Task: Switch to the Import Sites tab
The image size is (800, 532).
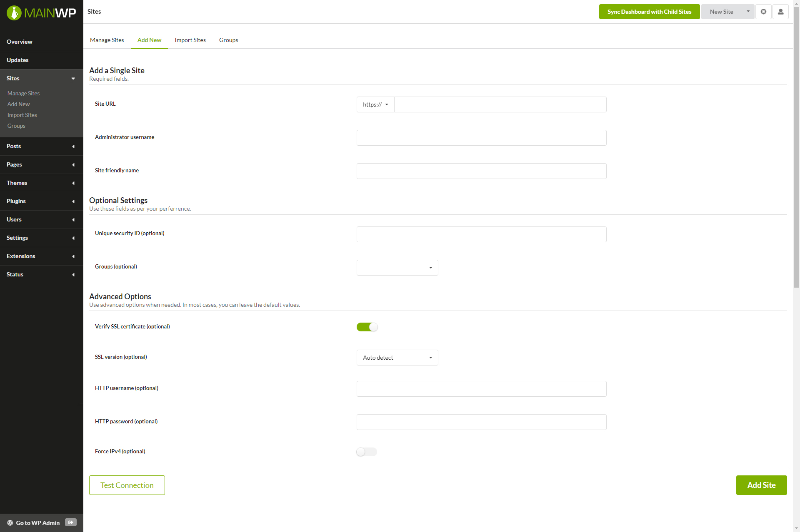Action: pos(190,40)
